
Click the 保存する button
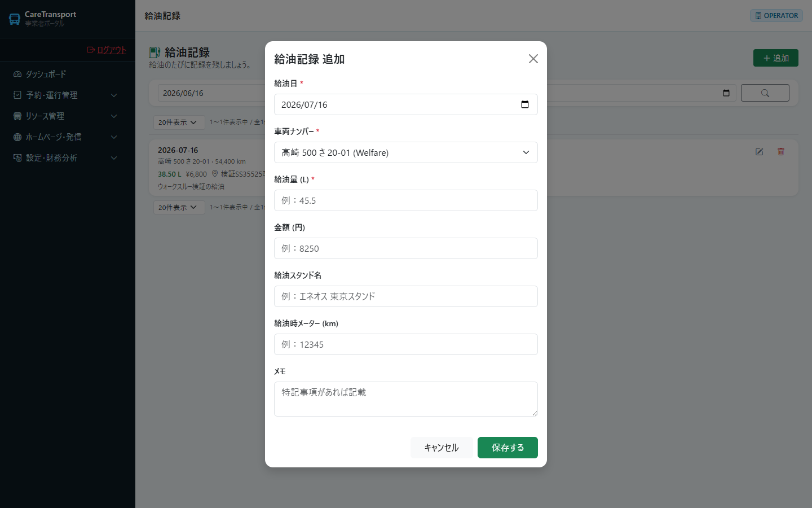pos(507,448)
